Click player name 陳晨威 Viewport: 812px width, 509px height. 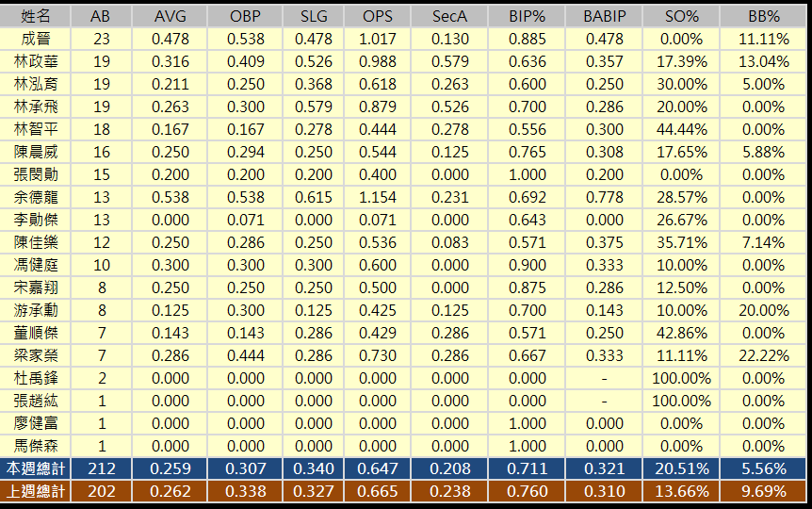pos(36,152)
